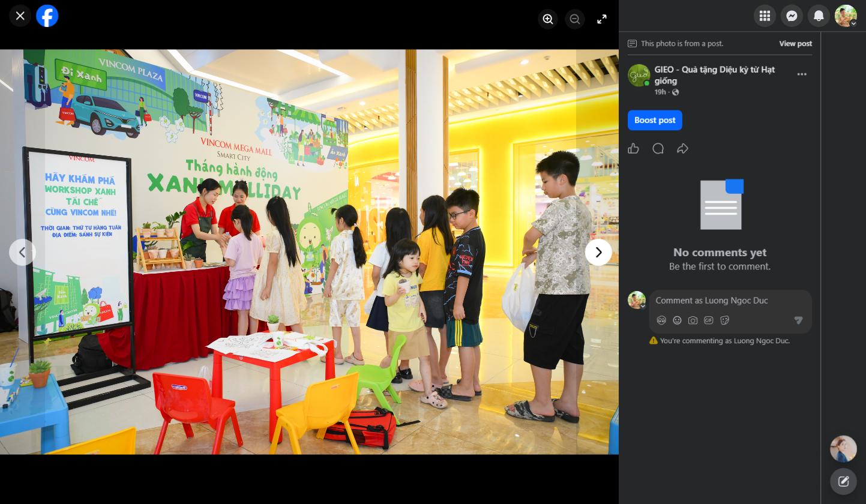
Task: Open the account menu profile picture
Action: click(x=846, y=16)
